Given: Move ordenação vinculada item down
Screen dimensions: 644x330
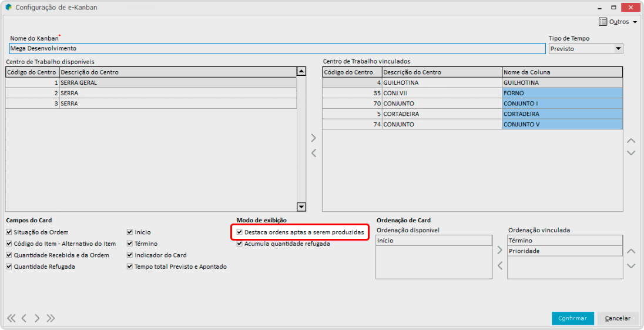Looking at the screenshot, I should pos(631,265).
